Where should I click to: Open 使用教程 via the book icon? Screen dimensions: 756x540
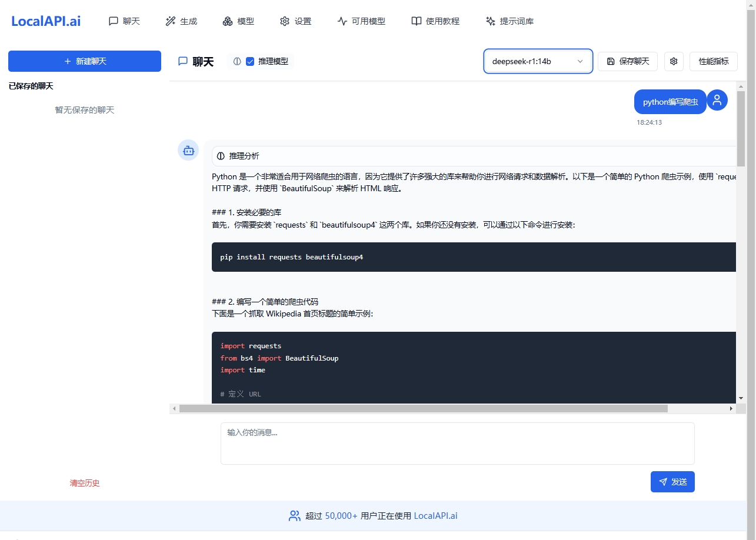click(x=415, y=21)
